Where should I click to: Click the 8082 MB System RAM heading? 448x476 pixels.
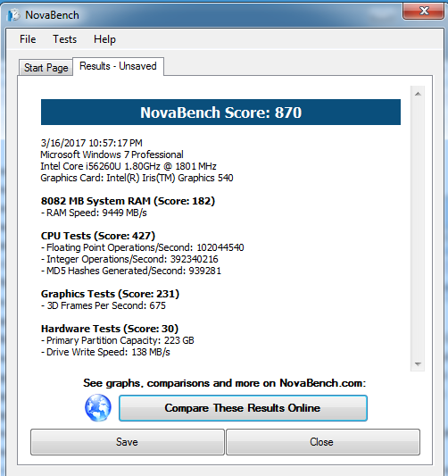[x=128, y=201]
